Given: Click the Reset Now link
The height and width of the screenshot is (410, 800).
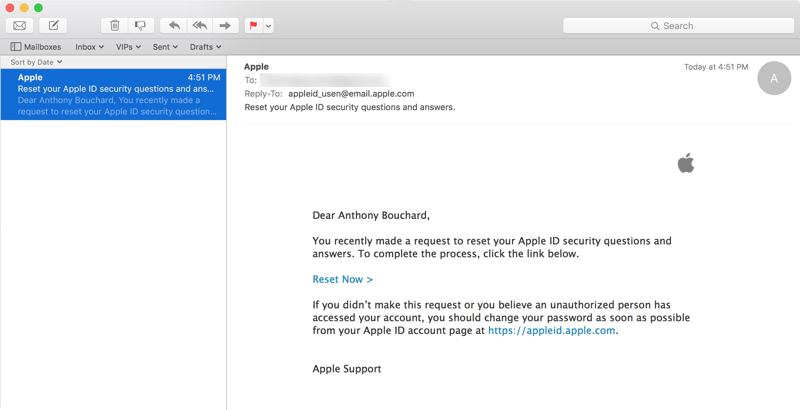Looking at the screenshot, I should pos(342,279).
